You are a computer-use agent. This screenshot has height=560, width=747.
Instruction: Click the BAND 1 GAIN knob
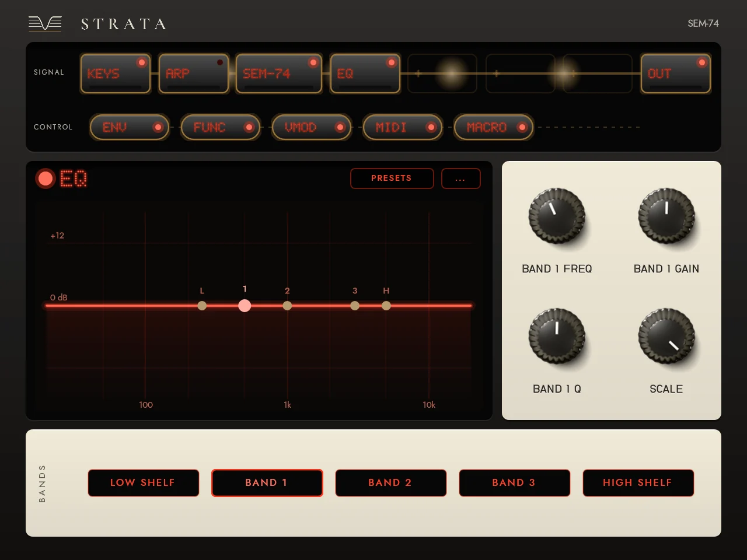click(666, 216)
